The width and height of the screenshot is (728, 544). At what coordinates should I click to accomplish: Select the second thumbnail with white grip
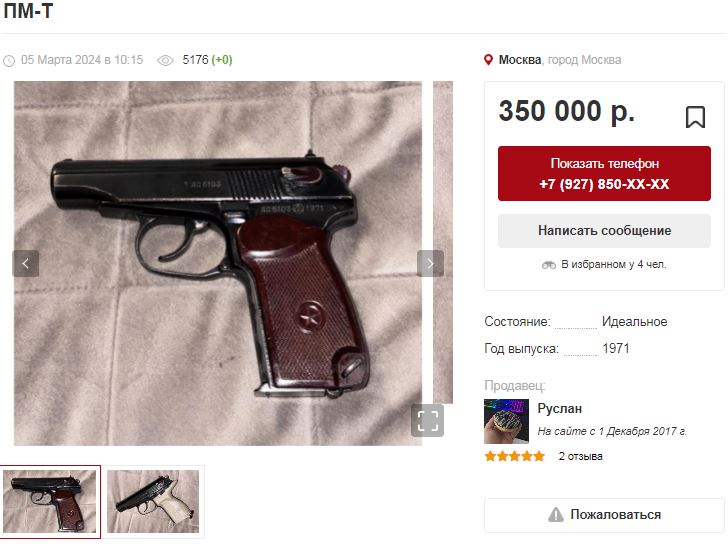point(153,501)
